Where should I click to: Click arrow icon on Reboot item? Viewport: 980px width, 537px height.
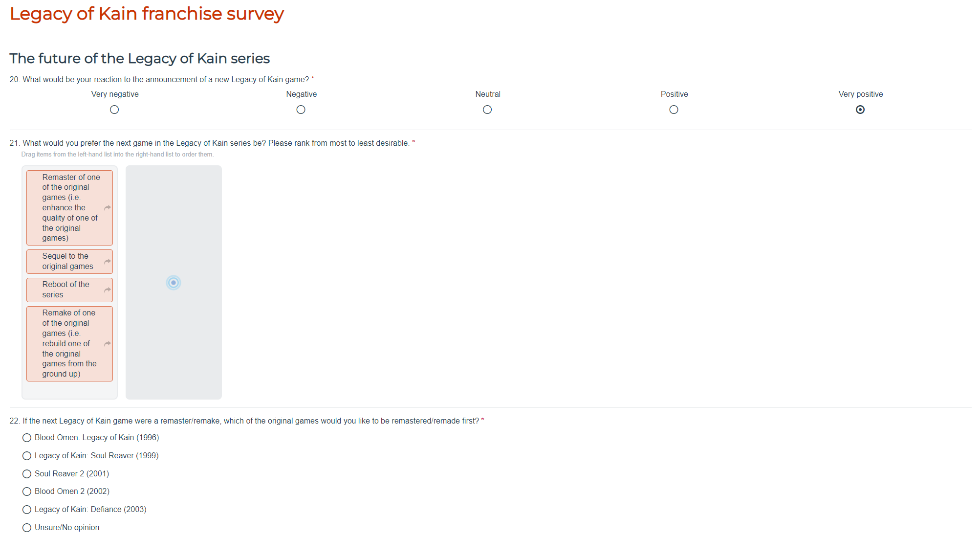[x=108, y=290]
